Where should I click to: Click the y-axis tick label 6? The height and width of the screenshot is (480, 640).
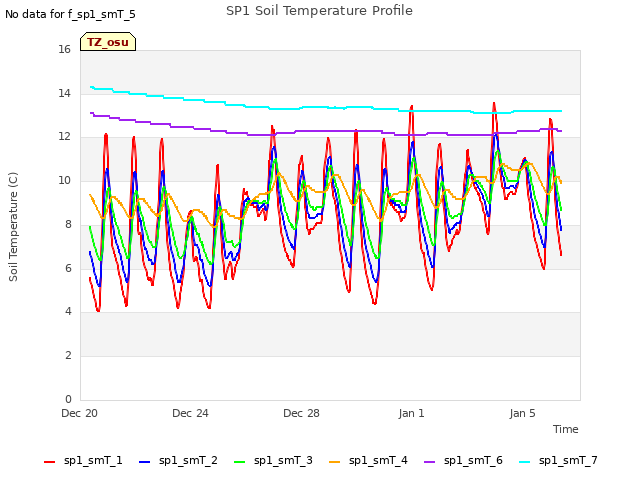pos(68,268)
